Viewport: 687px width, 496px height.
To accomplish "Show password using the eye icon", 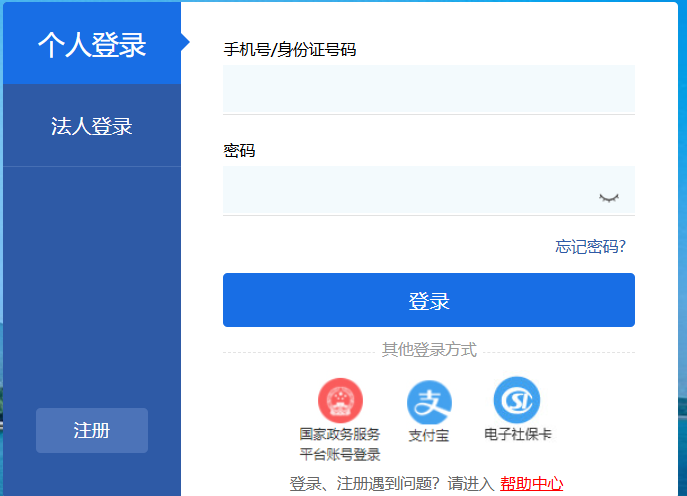I will click(x=609, y=198).
